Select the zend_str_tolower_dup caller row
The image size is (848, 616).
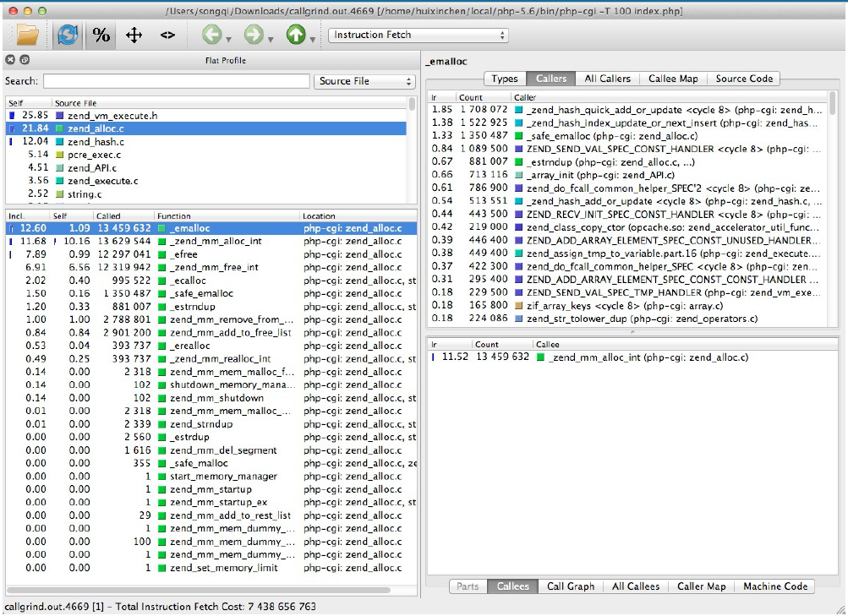(x=627, y=319)
